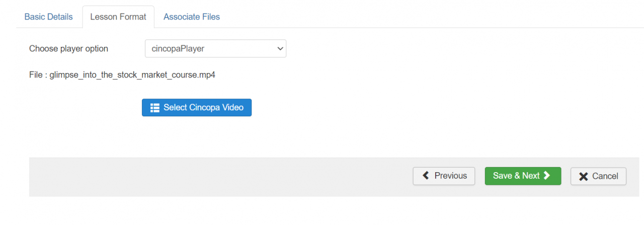Open the cincopaPlayer player option dropdown
644x225 pixels.
click(215, 49)
